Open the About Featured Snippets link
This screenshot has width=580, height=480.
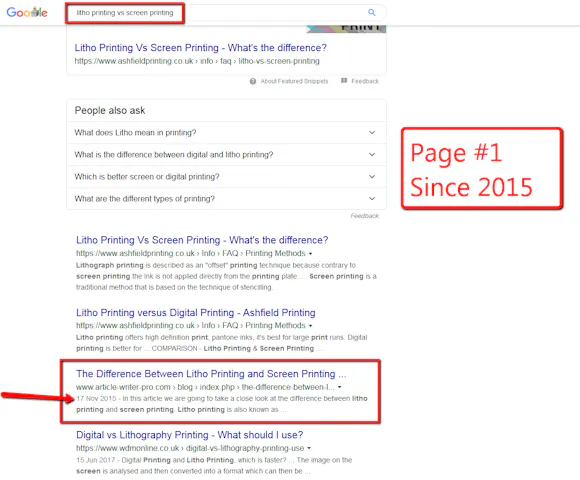point(294,81)
